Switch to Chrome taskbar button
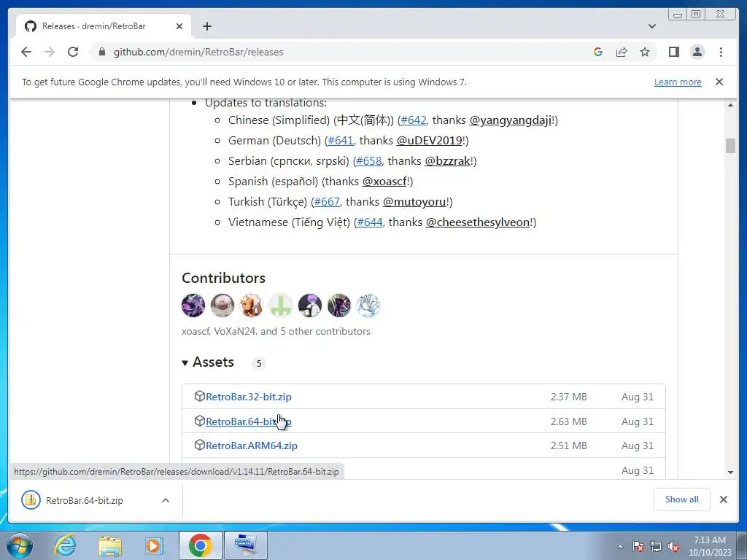Image resolution: width=747 pixels, height=560 pixels. 200,545
